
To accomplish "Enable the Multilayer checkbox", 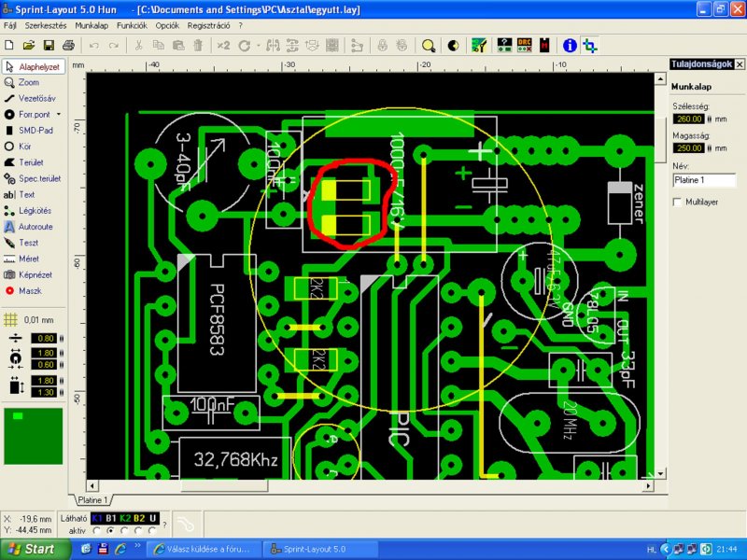I will tap(677, 203).
